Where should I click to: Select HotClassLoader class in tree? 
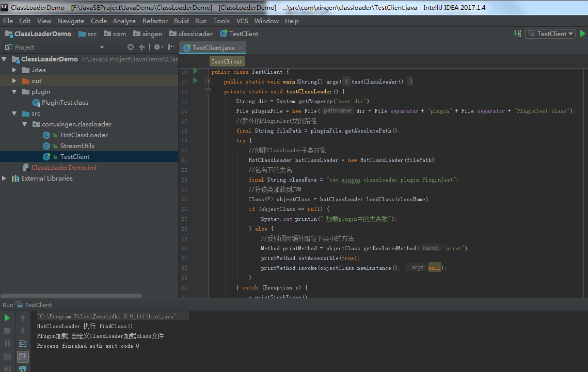84,135
